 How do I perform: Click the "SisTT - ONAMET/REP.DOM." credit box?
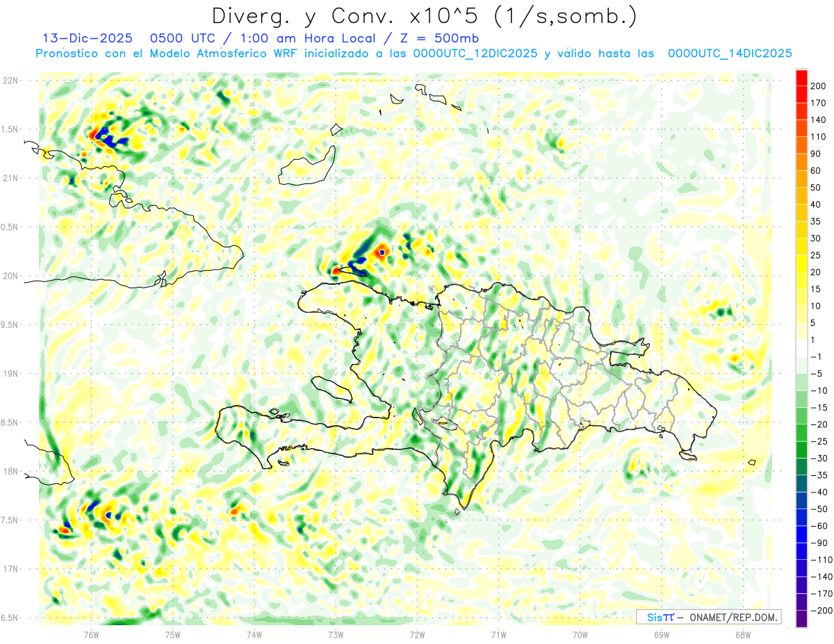(x=708, y=617)
